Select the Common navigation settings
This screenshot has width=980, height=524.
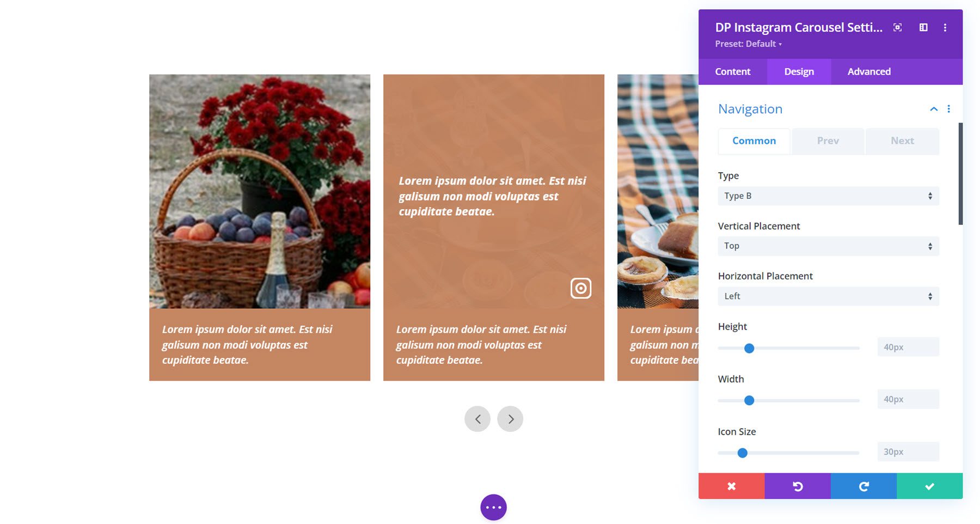pos(754,141)
